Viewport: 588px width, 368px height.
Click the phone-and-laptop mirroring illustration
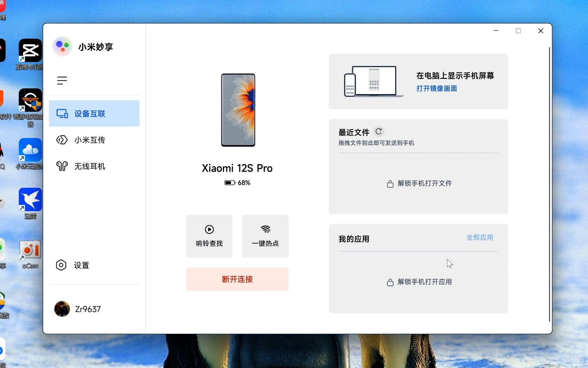click(x=373, y=81)
